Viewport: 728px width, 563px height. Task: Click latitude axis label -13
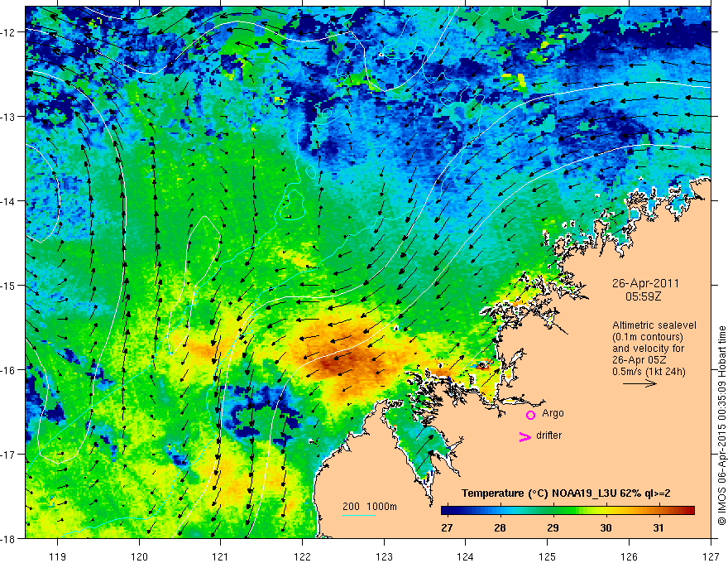click(x=8, y=117)
